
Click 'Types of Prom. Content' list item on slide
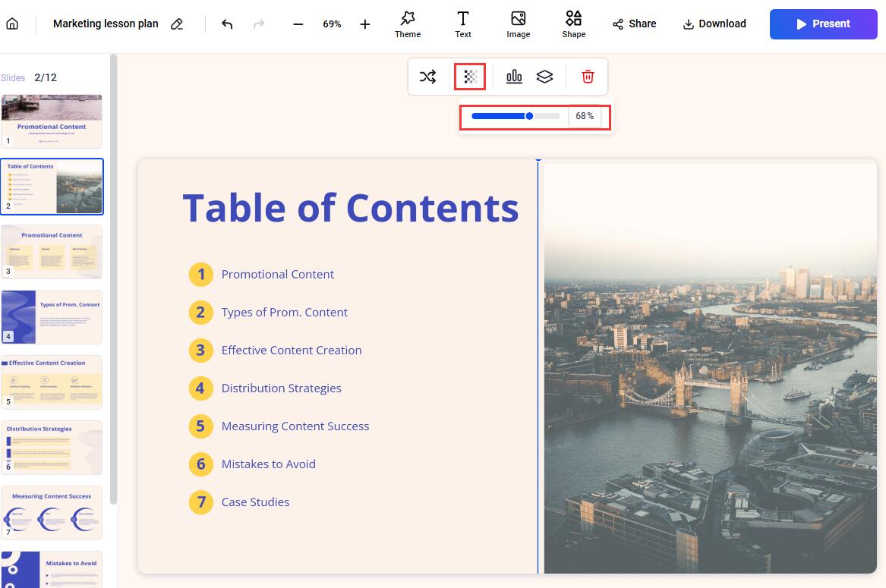[x=284, y=312]
